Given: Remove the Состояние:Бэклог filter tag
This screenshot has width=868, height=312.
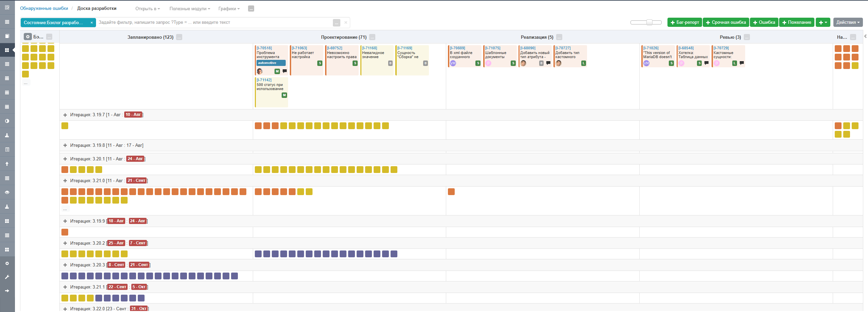Looking at the screenshot, I should click(x=92, y=23).
